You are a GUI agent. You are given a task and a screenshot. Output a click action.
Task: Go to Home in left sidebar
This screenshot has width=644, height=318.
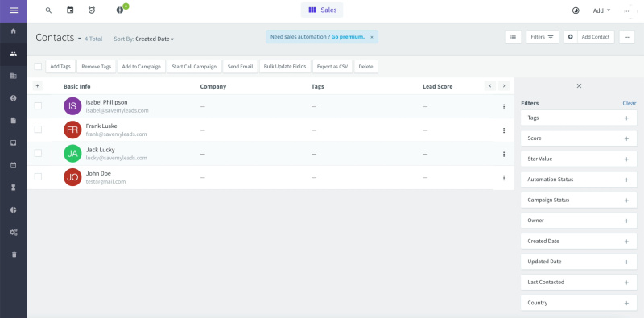tap(14, 31)
